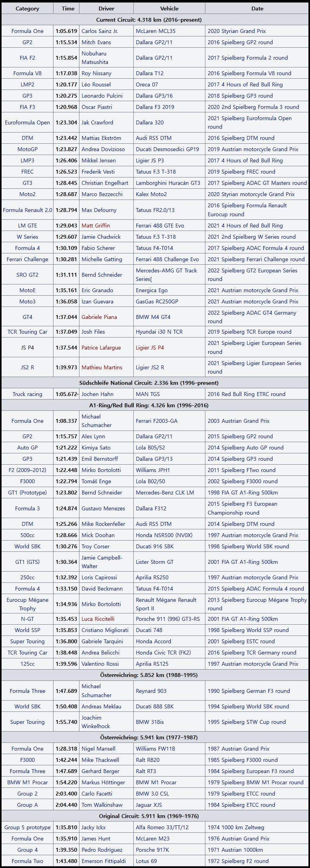310x868 pixels.
Task: Open the Jacky Ickx link
Action: pos(93,827)
